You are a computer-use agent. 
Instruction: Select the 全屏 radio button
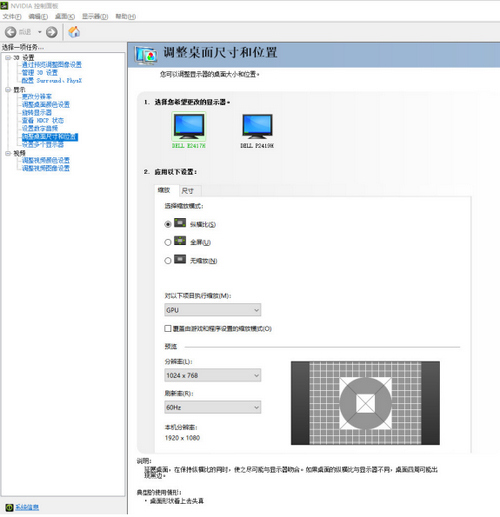click(168, 242)
